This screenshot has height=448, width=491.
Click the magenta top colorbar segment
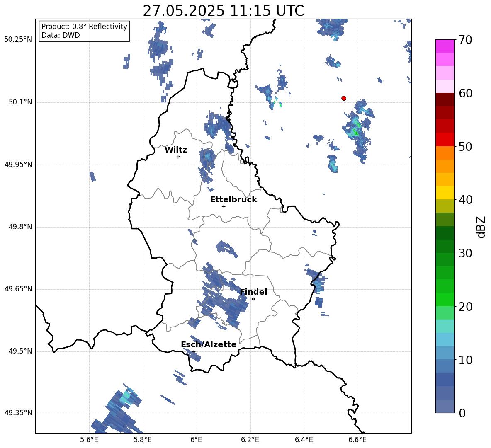pyautogui.click(x=445, y=46)
